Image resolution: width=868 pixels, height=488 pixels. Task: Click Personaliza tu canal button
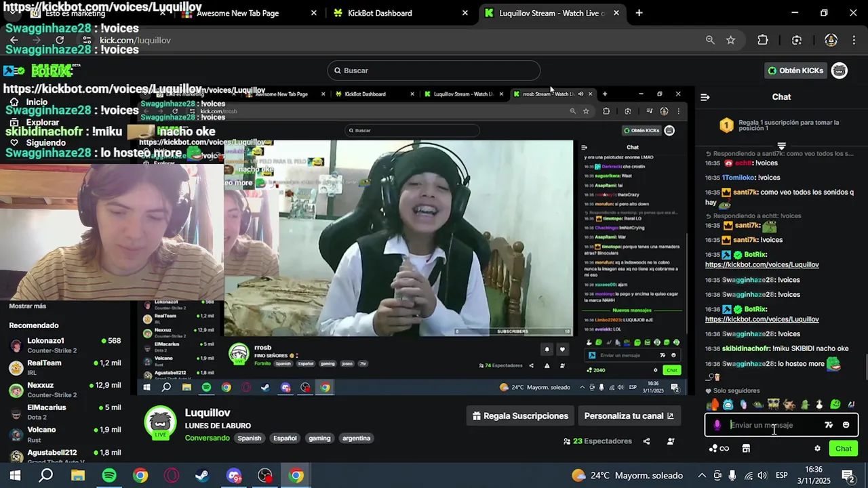(x=629, y=416)
